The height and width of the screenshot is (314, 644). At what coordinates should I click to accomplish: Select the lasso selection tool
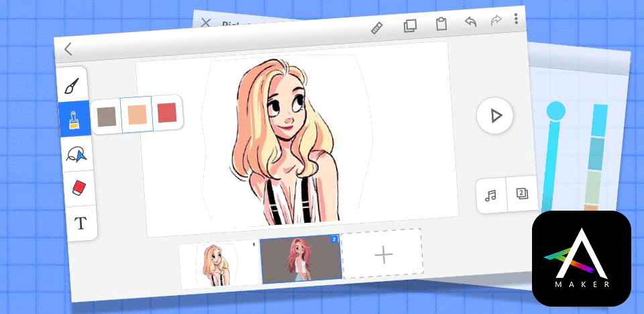point(76,154)
